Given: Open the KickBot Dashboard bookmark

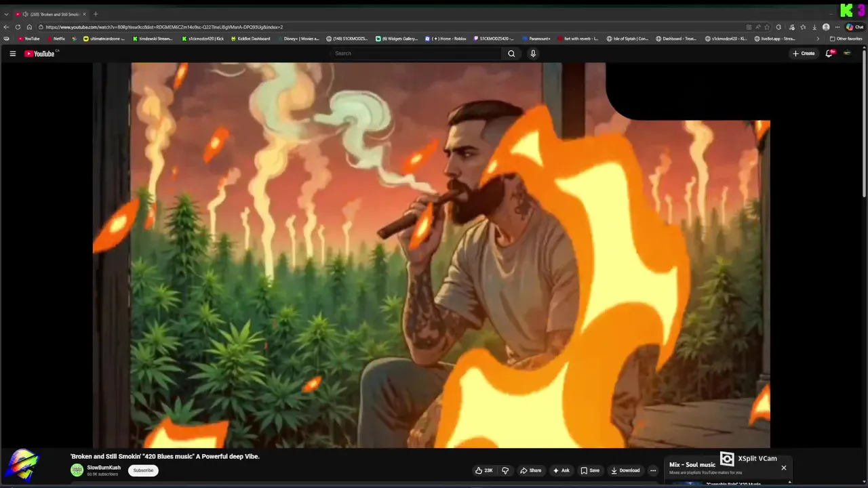Looking at the screenshot, I should click(250, 39).
